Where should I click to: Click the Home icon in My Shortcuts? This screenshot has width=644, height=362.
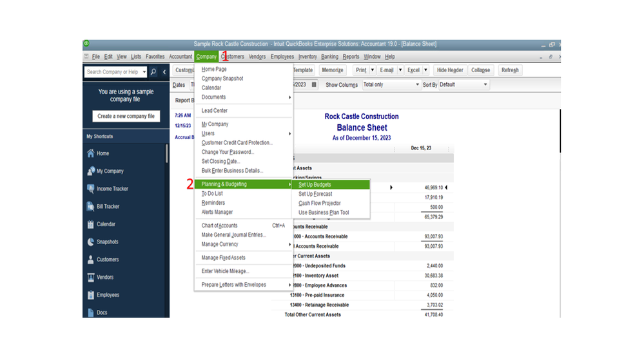91,153
